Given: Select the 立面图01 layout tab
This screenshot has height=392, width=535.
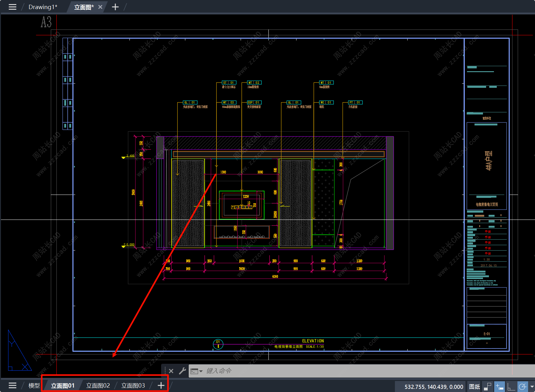Looking at the screenshot, I should point(63,385).
